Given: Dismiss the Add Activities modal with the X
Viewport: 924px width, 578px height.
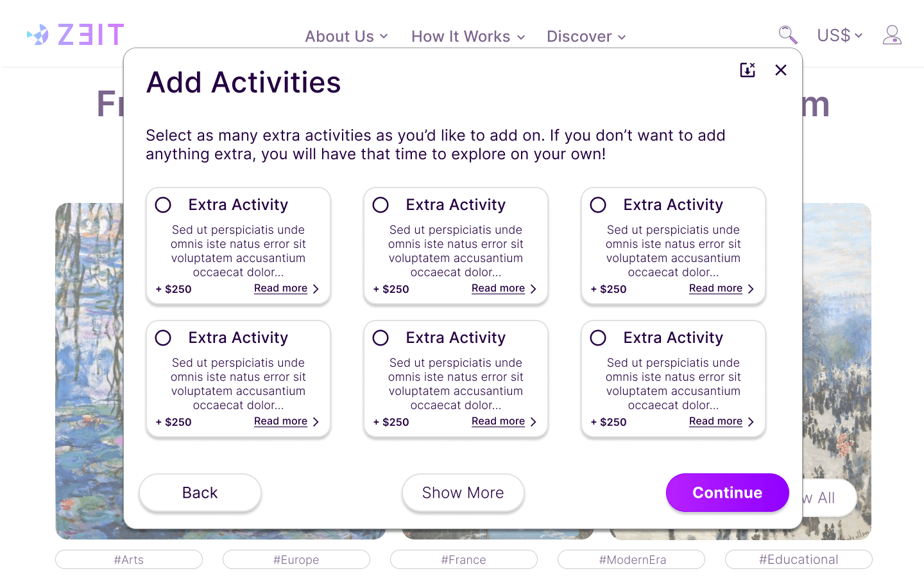Looking at the screenshot, I should pos(781,70).
